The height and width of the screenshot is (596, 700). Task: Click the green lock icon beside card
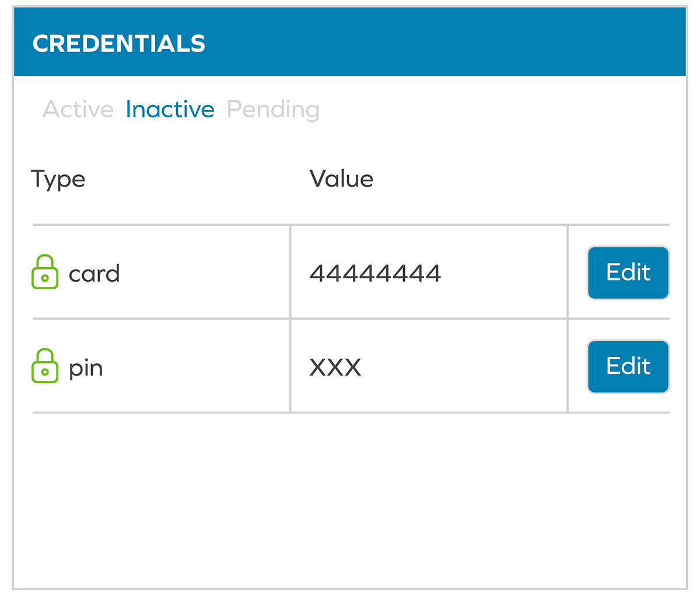45,272
